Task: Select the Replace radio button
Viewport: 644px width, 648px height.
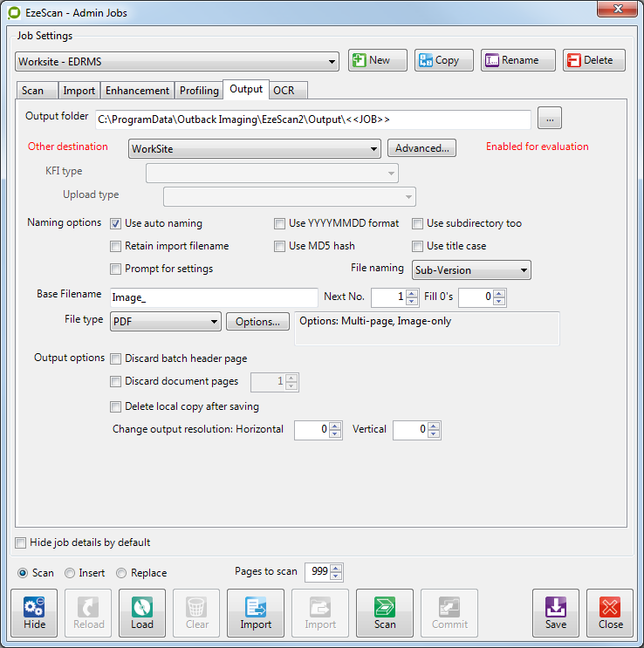Action: [121, 573]
